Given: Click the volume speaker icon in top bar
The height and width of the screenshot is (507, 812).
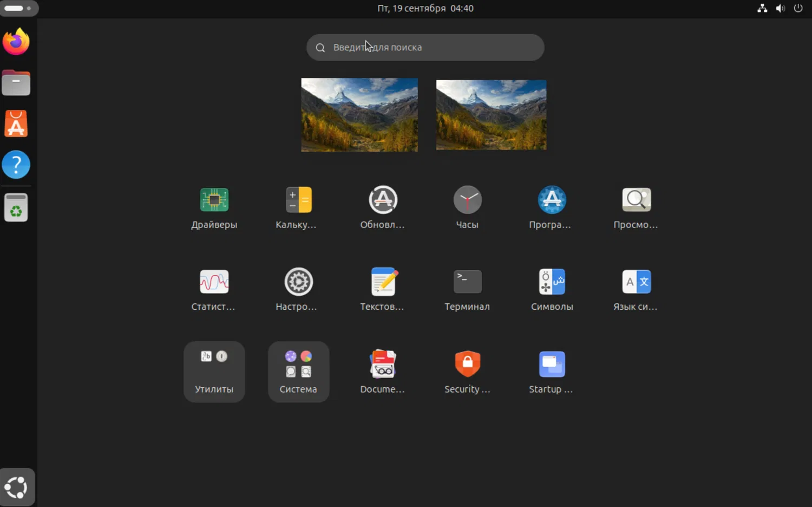Looking at the screenshot, I should point(780,8).
